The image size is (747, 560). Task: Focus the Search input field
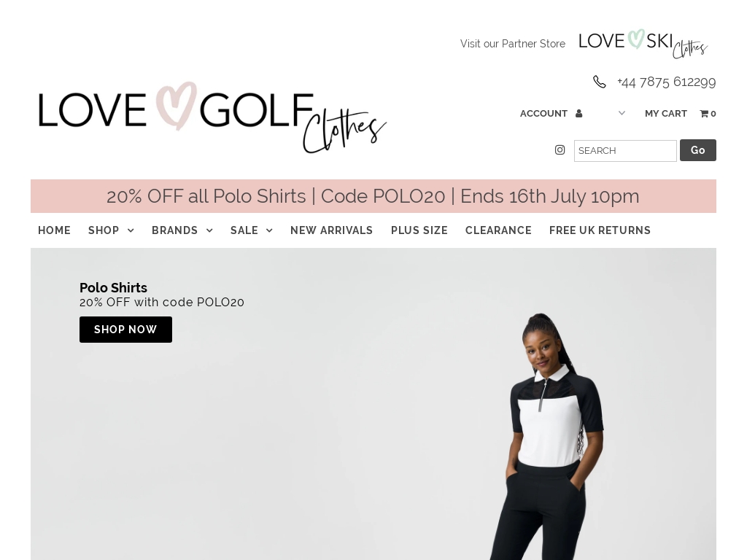coord(625,150)
